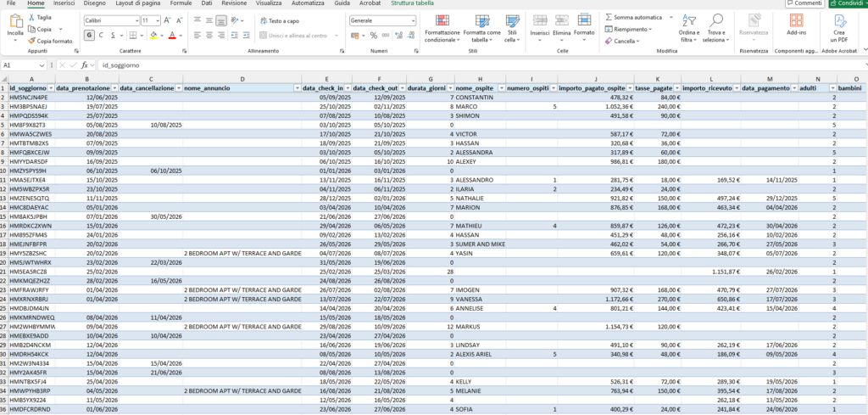This screenshot has height=415, width=868.
Task: Toggle italic with the C button
Action: [x=101, y=36]
